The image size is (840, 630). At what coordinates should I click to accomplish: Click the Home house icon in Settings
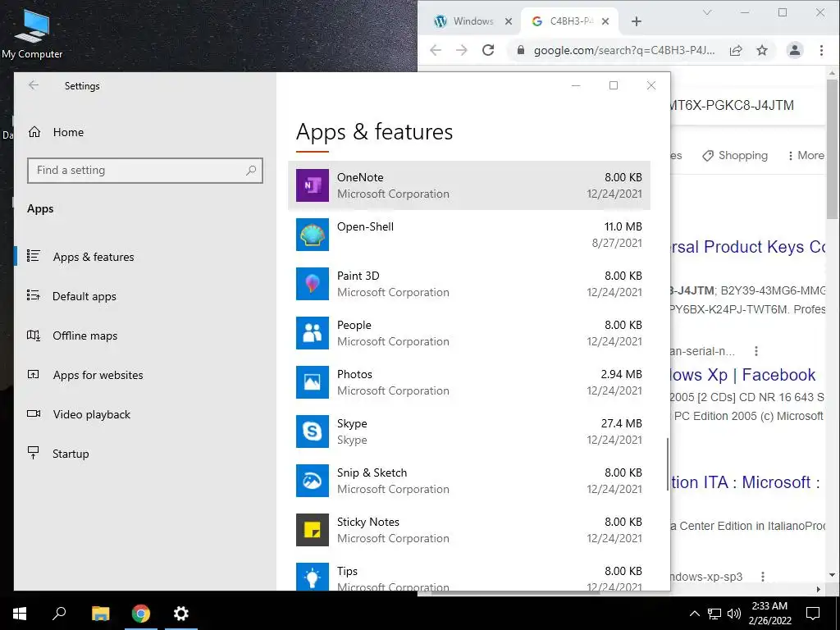(34, 132)
